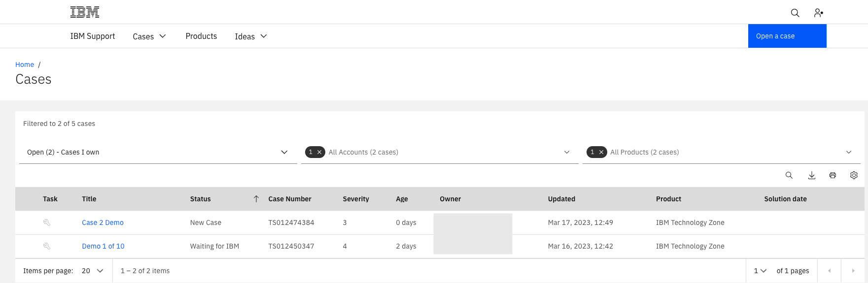Go to previous page arrow
Screen dimensions: 868x283
pos(830,271)
